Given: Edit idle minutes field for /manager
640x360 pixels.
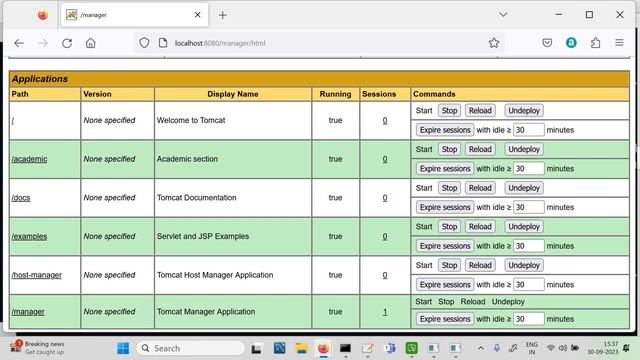Looking at the screenshot, I should tap(529, 319).
